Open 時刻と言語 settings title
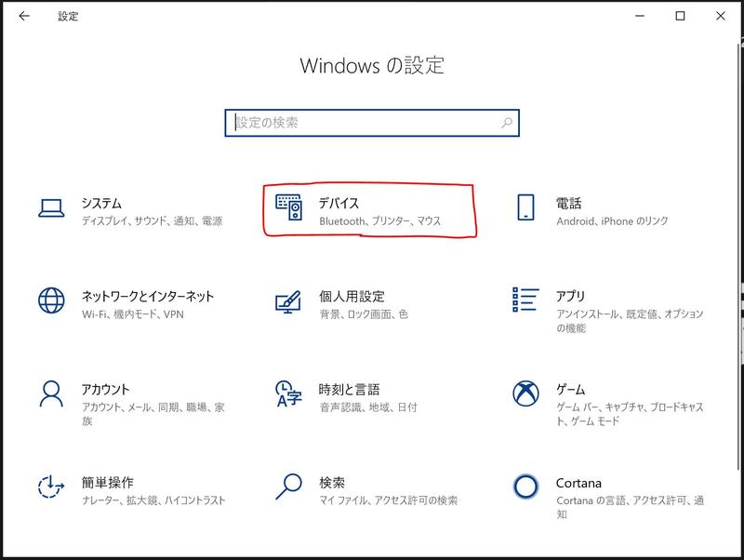This screenshot has height=560, width=744. pyautogui.click(x=350, y=390)
